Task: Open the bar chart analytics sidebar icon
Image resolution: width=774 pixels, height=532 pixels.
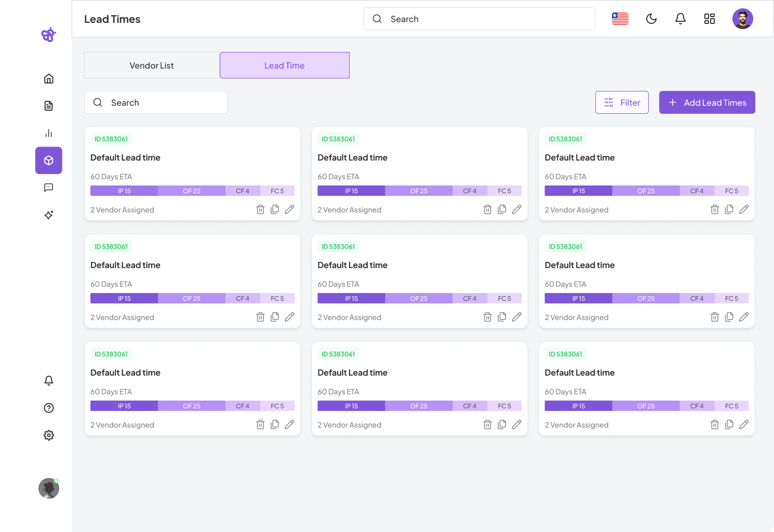Action: coord(49,134)
